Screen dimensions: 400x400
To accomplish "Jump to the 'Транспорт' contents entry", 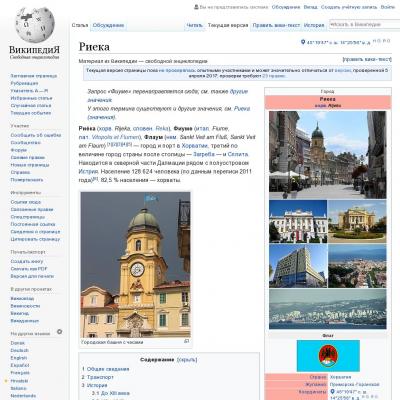I will tap(100, 377).
